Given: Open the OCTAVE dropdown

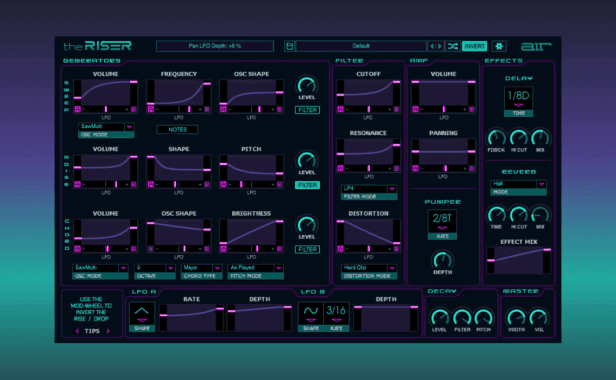Looking at the screenshot, I should [x=154, y=268].
